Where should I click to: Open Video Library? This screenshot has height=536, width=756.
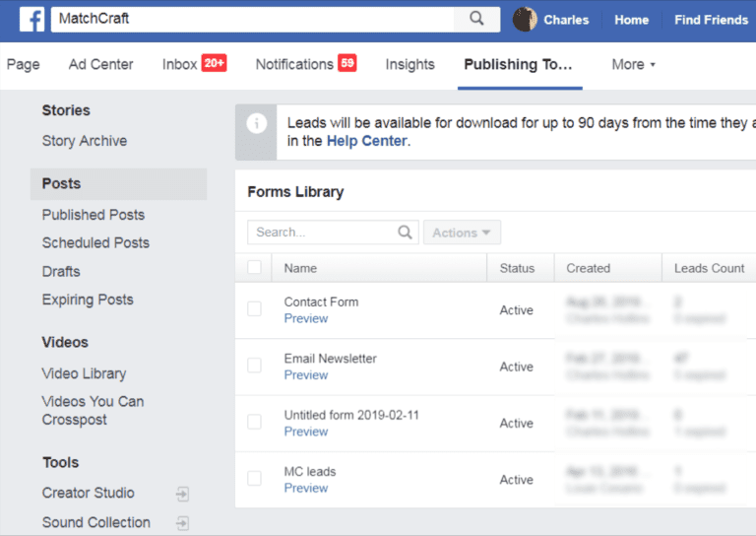click(84, 373)
